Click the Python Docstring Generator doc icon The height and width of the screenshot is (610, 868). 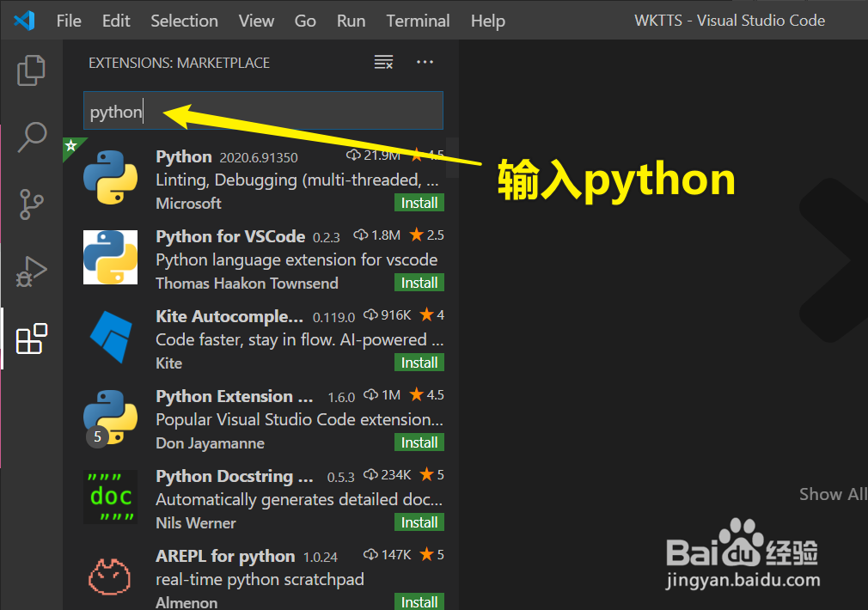pyautogui.click(x=110, y=497)
